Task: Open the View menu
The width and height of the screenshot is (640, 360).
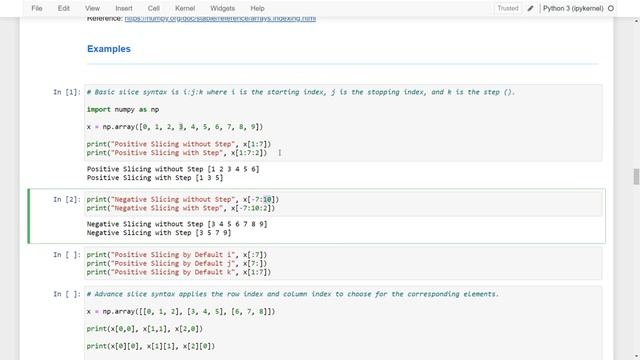Action: [x=92, y=8]
